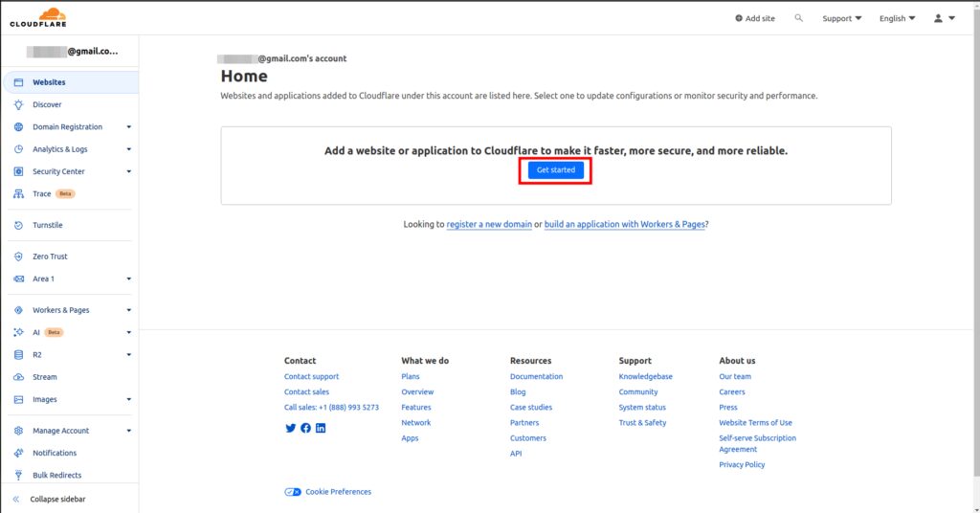Screen dimensions: 980x513
Task: Expand the Analytics & Logs arrow
Action: pyautogui.click(x=129, y=149)
